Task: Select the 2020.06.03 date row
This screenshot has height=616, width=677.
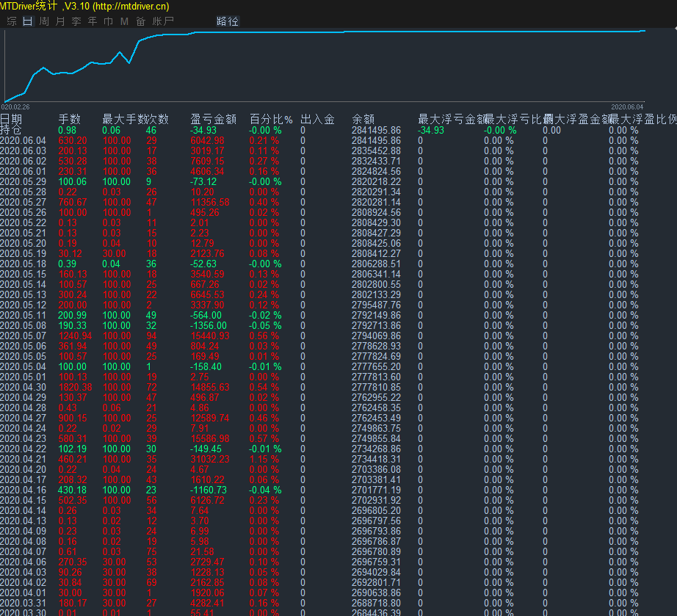Action: 23,151
